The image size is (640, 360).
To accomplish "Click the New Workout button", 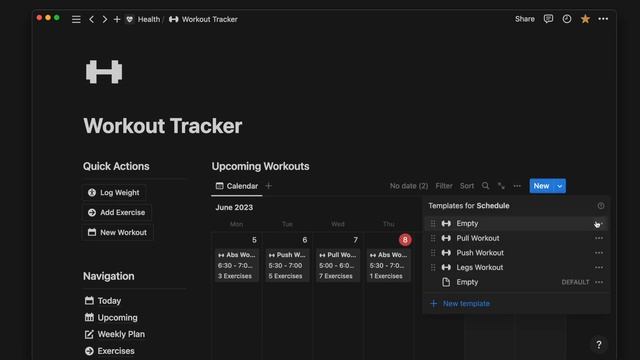I will (118, 232).
